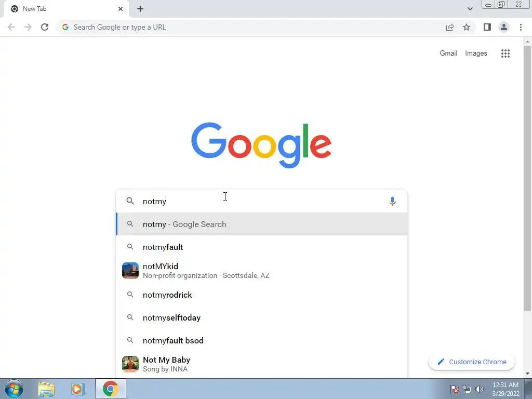Choose the notmyfault suggestion

coord(262,247)
